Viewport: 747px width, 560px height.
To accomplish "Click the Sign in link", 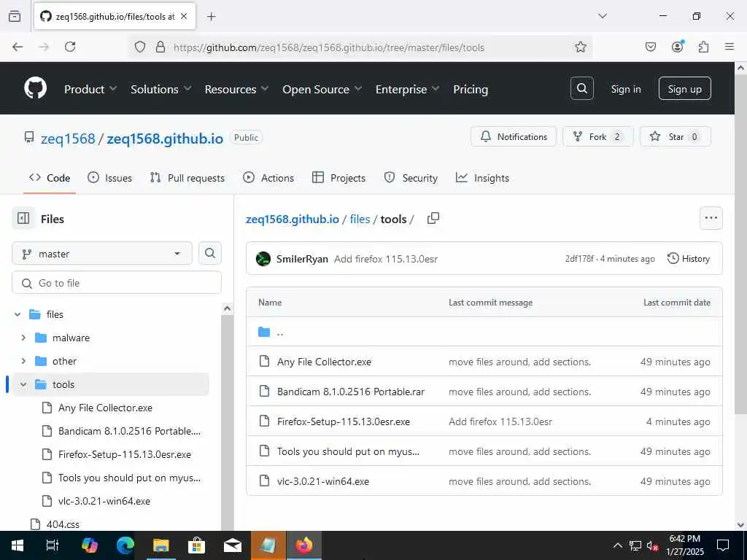I will [x=625, y=89].
